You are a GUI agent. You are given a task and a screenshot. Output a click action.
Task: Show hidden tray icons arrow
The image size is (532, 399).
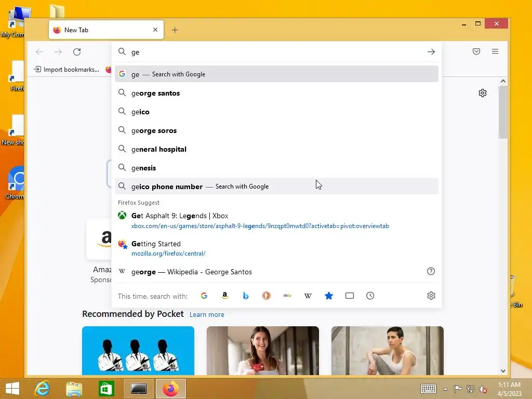tap(445, 389)
